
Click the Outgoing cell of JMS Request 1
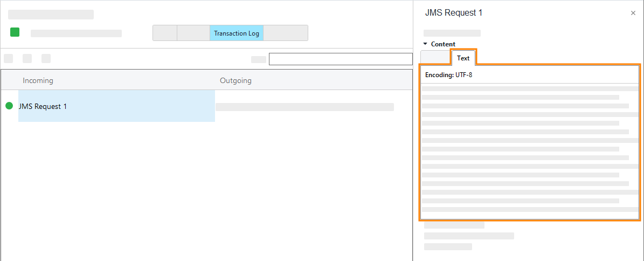[x=304, y=107]
